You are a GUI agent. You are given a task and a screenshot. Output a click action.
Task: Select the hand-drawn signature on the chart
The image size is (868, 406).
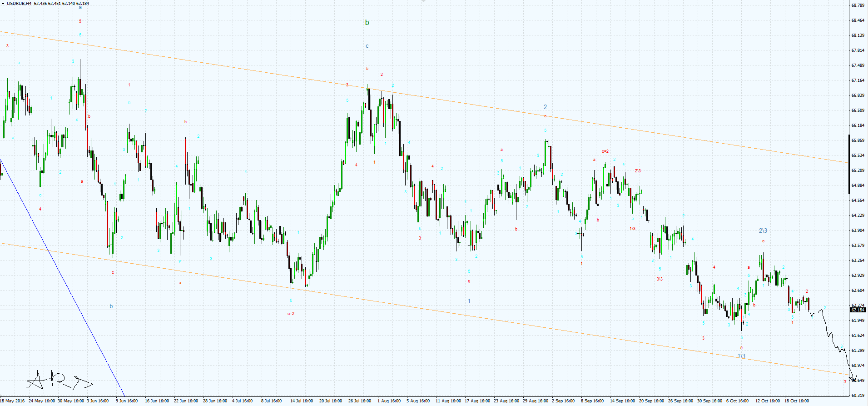(59, 380)
